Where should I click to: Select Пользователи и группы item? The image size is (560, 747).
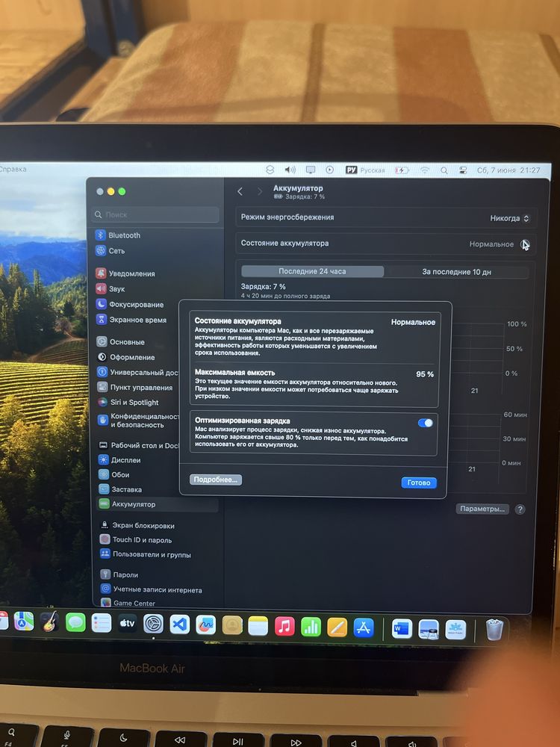[x=146, y=554]
